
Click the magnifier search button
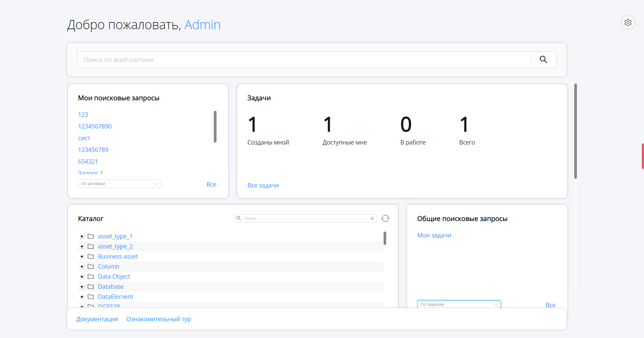coord(543,60)
